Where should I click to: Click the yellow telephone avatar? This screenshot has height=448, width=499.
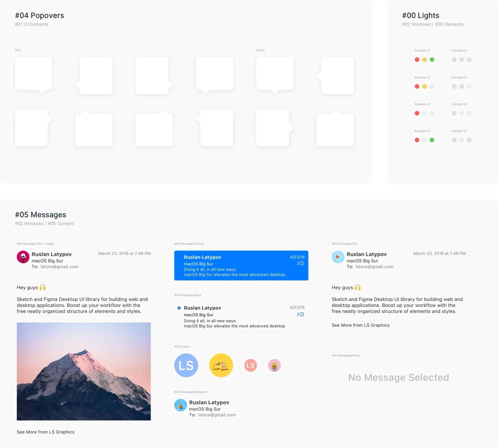[x=221, y=365]
